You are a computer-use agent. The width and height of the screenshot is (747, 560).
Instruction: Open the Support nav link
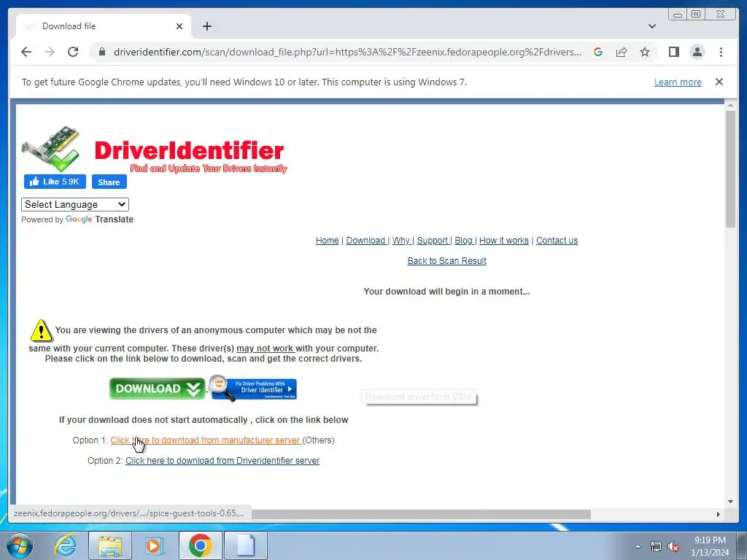tap(432, 241)
